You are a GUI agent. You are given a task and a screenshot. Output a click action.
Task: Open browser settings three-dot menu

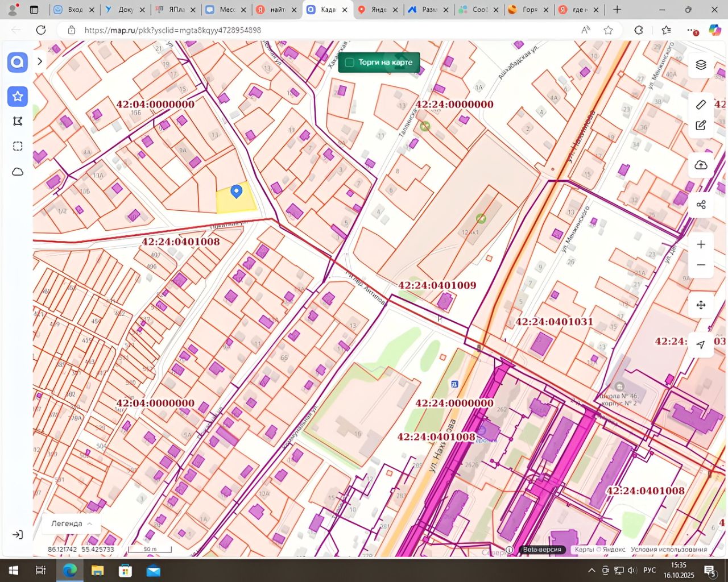[692, 30]
